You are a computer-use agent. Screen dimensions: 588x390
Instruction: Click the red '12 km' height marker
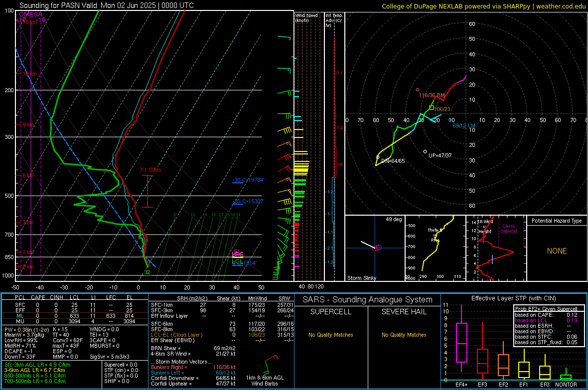pos(29,74)
